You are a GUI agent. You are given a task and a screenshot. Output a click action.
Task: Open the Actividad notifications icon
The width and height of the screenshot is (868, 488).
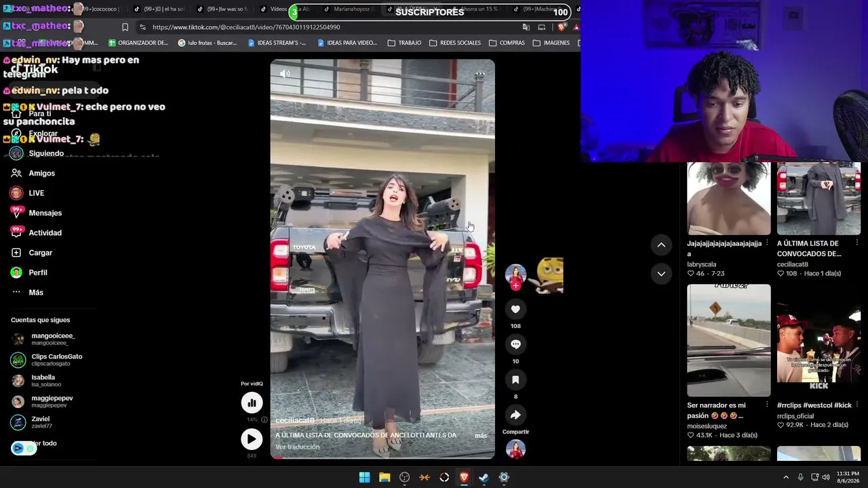(16, 232)
